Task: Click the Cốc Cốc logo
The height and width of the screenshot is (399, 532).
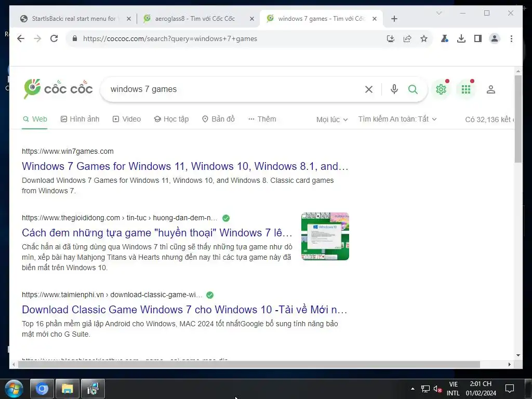Action: click(58, 89)
